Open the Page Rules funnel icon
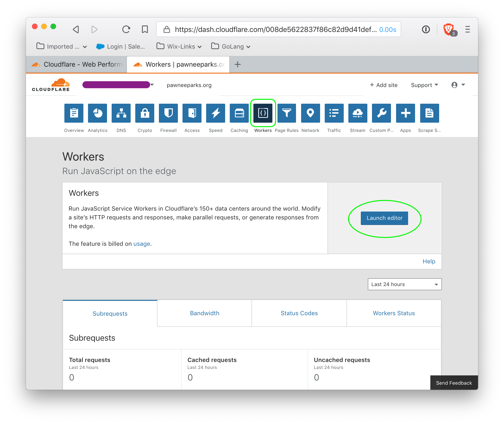Viewport: 504px width, 424px height. pos(287,113)
